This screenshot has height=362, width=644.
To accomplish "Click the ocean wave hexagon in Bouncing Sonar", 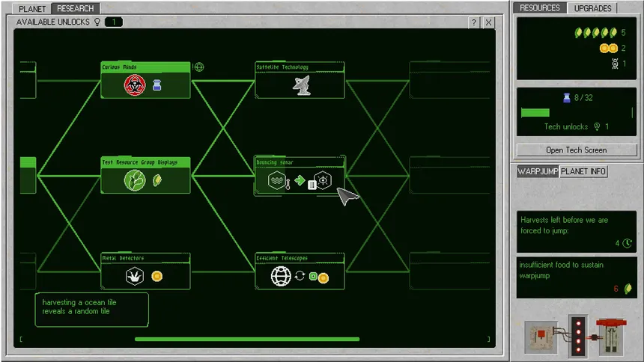I will (x=277, y=180).
